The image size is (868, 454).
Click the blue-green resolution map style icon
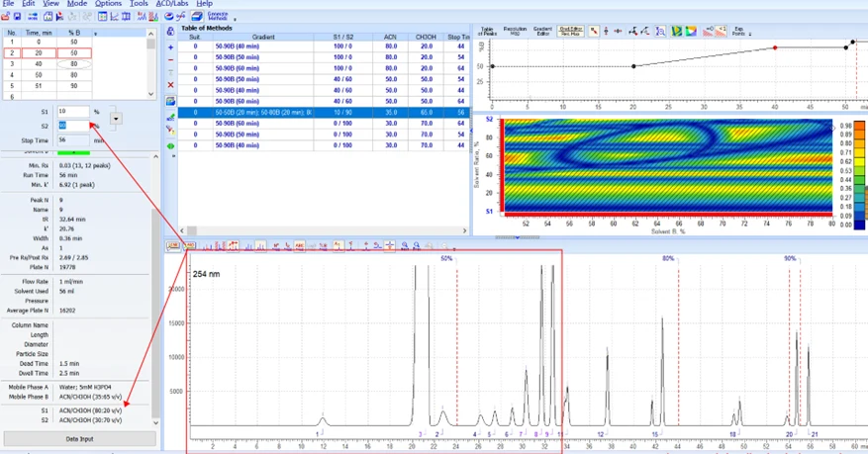[x=676, y=32]
